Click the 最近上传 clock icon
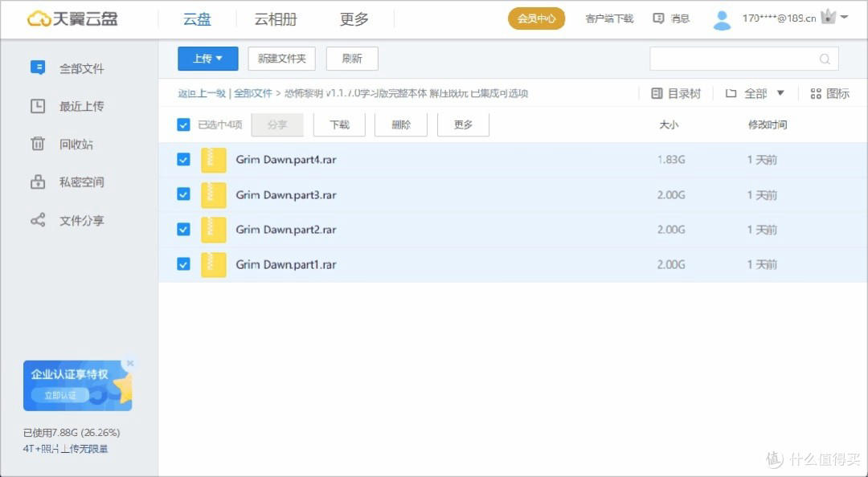Screen dimensions: 868x477 point(38,106)
